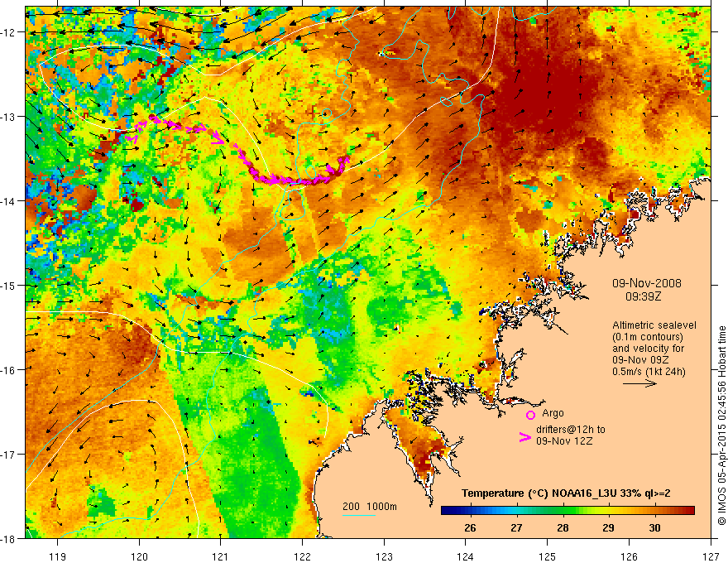This screenshot has height=563, width=728.
Task: Click the '09-Nov 09Z' velocity date text
Action: tap(640, 359)
